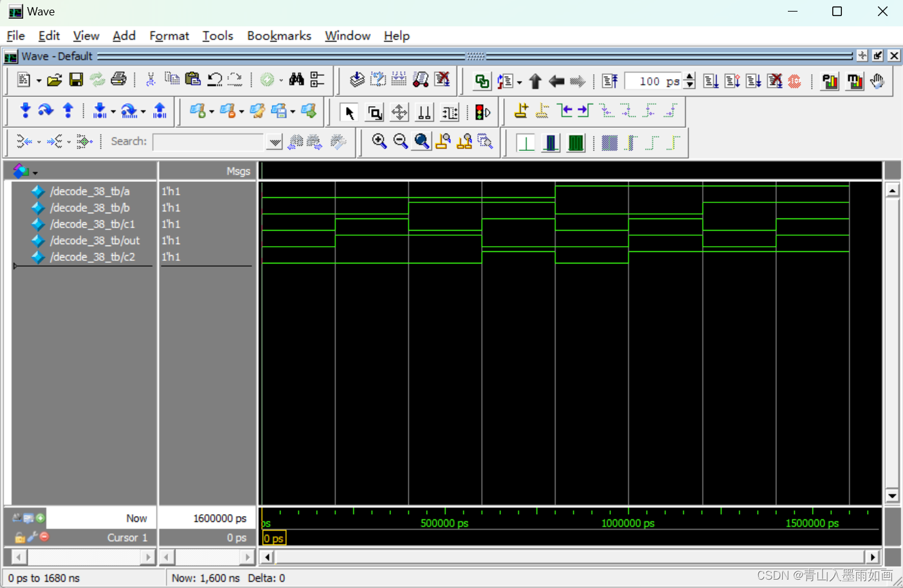Toggle Select mode with the arrow button
The image size is (903, 588).
point(349,111)
